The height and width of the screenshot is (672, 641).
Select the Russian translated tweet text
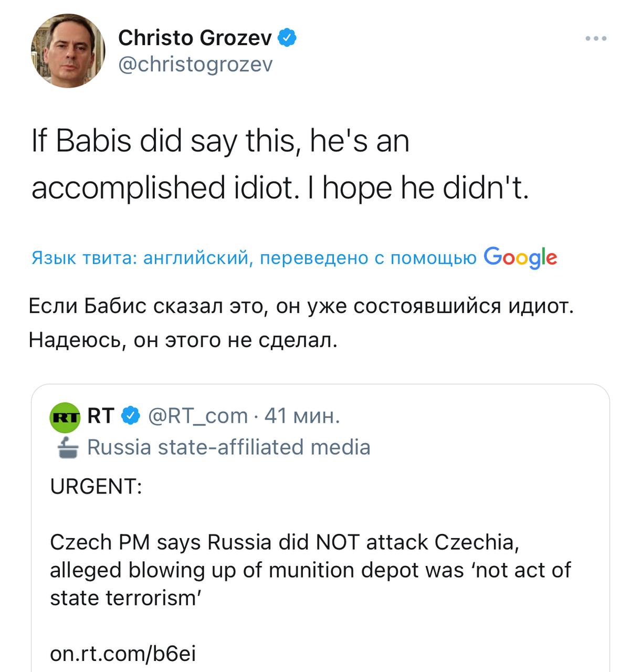301,323
